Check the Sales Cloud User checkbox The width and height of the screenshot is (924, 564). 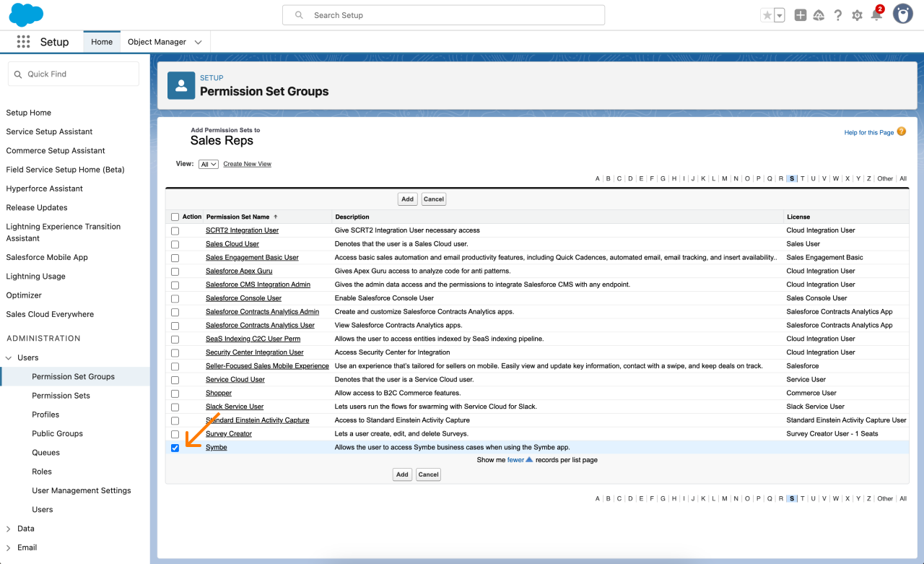175,244
